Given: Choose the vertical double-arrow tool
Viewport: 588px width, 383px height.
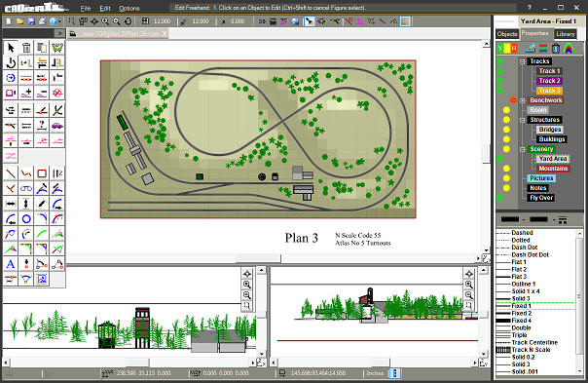Looking at the screenshot, I should [x=26, y=204].
